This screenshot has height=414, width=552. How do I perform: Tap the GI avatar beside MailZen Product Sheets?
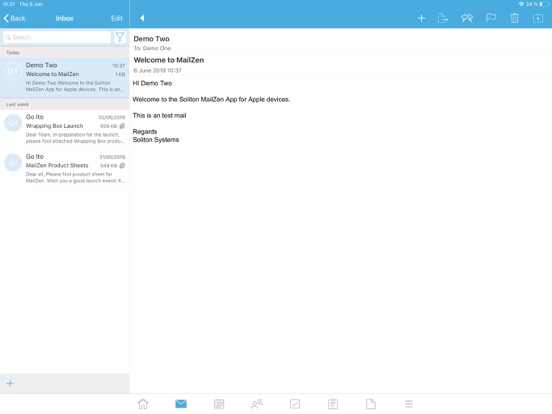(13, 162)
